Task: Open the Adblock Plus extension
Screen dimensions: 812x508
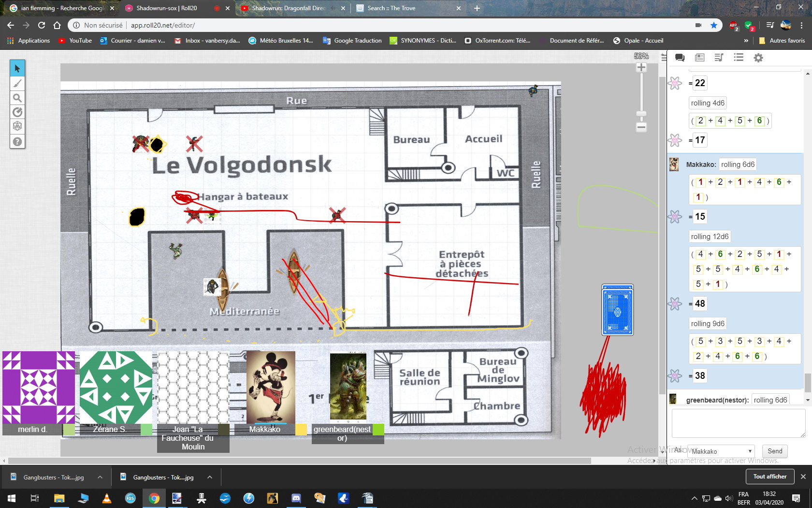Action: click(734, 26)
